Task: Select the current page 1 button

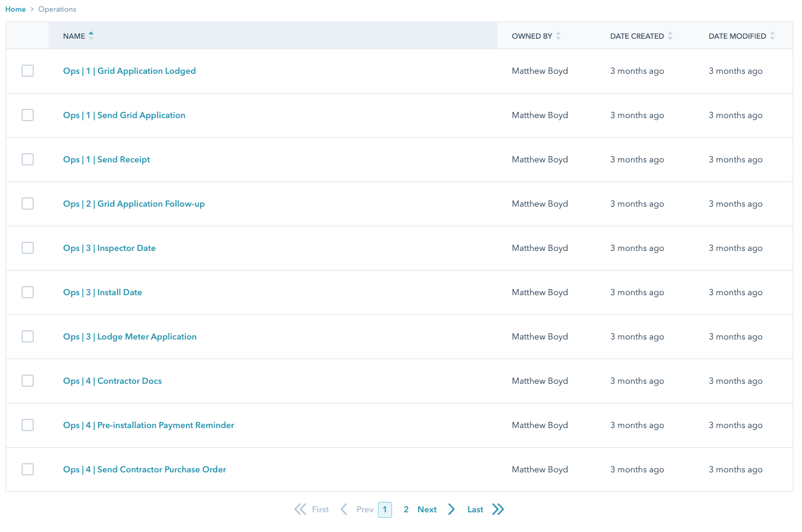Action: pos(385,509)
